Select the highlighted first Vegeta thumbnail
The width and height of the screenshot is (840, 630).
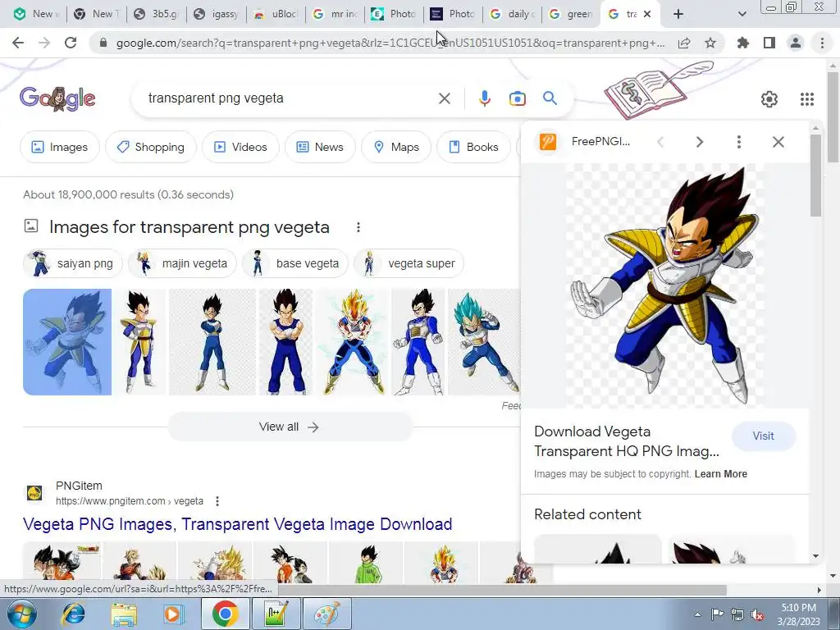pos(67,342)
